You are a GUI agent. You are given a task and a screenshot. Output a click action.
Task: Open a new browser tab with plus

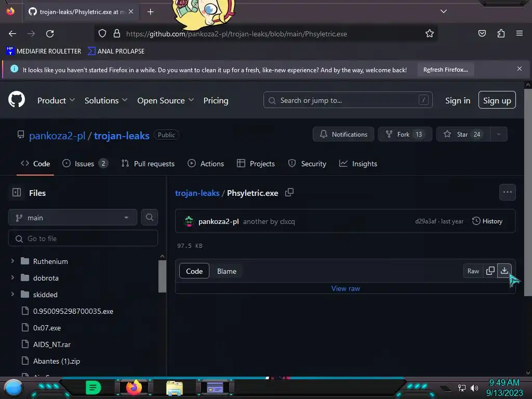150,12
